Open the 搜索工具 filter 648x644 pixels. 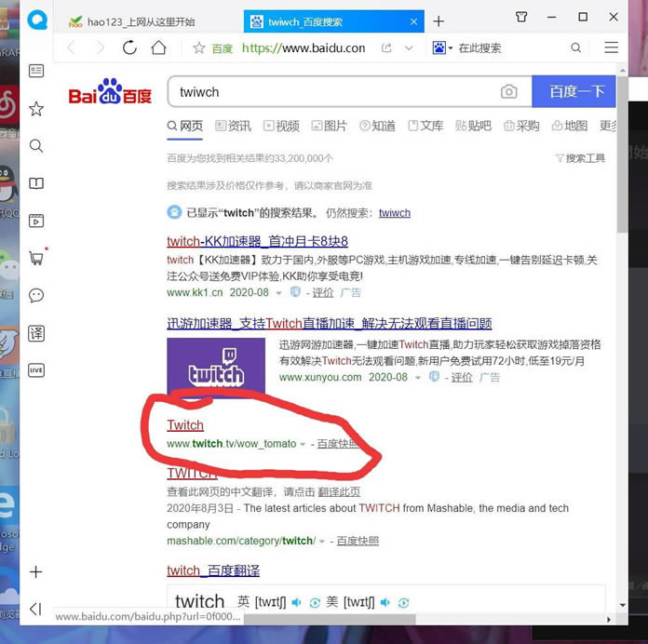click(x=580, y=158)
